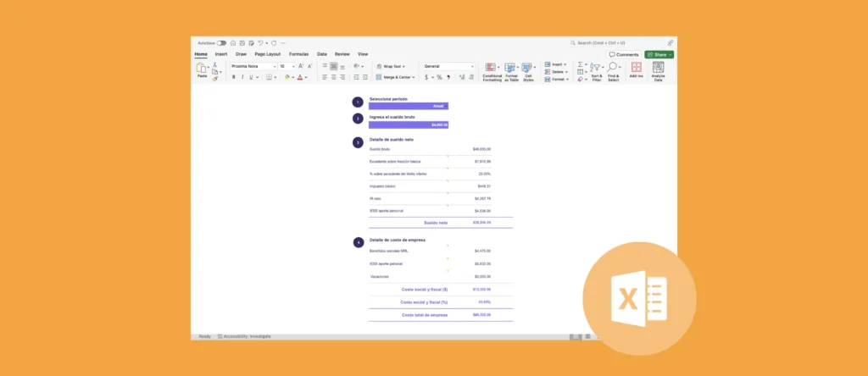This screenshot has height=376, width=868.
Task: Click the Merge & Center button
Action: (395, 77)
